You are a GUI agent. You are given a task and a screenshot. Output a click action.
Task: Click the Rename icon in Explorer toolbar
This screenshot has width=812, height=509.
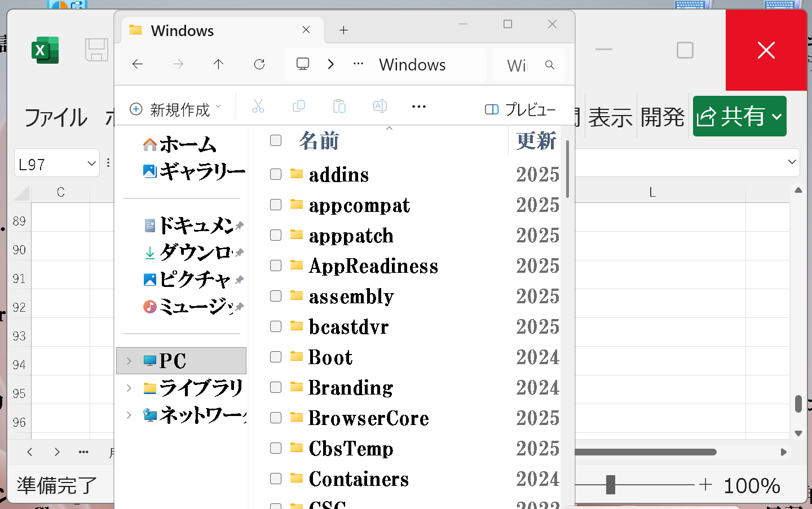point(380,107)
